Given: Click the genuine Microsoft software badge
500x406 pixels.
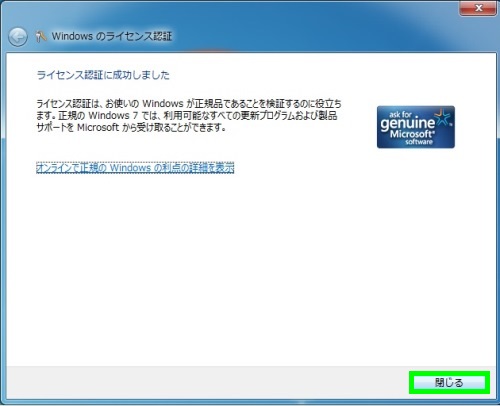Looking at the screenshot, I should (416, 127).
